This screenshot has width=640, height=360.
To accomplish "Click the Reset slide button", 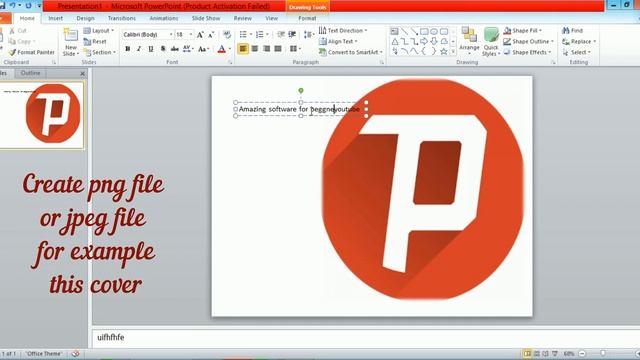I will pos(95,42).
